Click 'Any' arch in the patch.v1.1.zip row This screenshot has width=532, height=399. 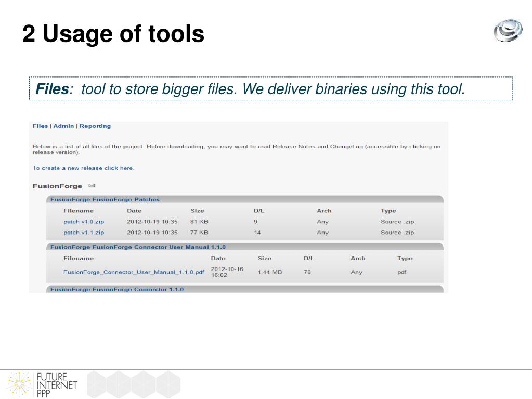[x=322, y=233]
